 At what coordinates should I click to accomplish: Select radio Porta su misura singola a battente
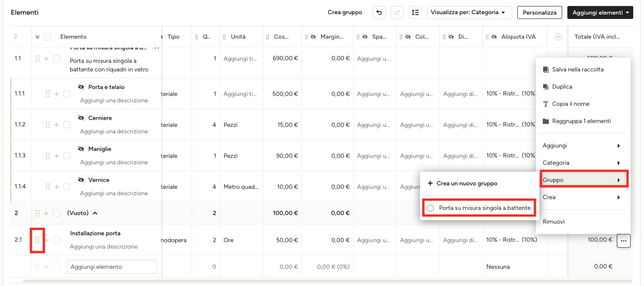(430, 208)
